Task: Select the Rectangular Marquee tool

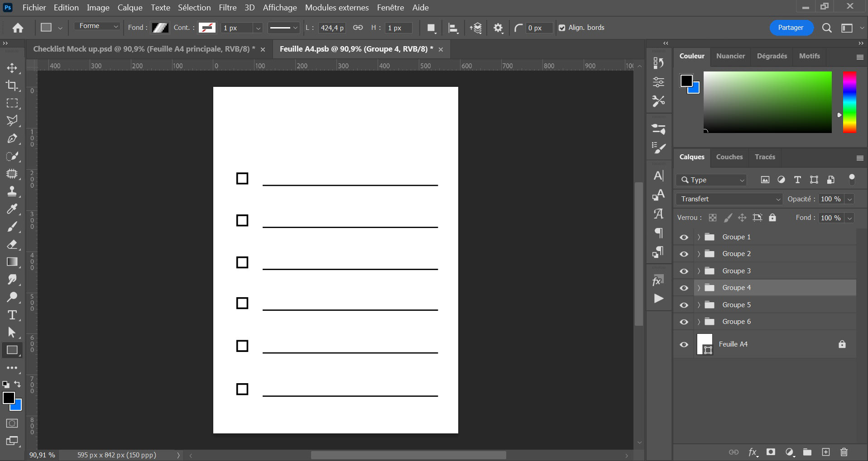Action: click(x=12, y=103)
